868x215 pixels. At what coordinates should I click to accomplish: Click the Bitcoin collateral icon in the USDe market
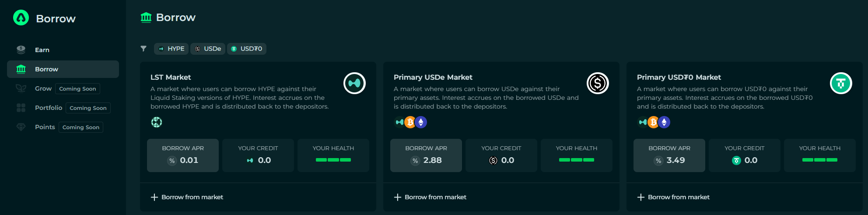coord(410,122)
